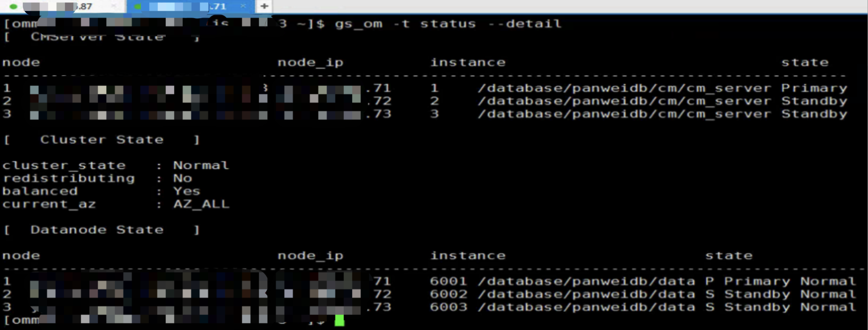868x330 pixels.
Task: Close the session tab ending .71
Action: pyautogui.click(x=243, y=6)
